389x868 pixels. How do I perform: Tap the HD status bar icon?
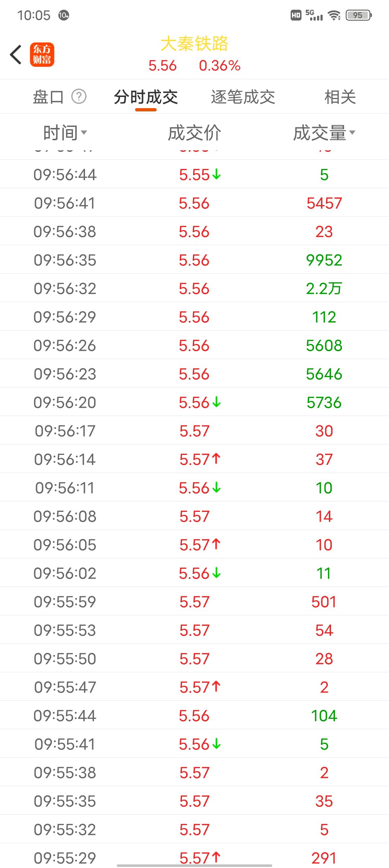tap(296, 15)
